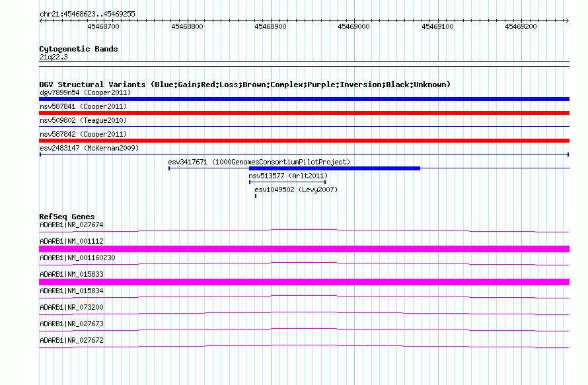Click the ADARB1|NR_027673 transcript label
Screen dimensions: 588x385
[71, 324]
